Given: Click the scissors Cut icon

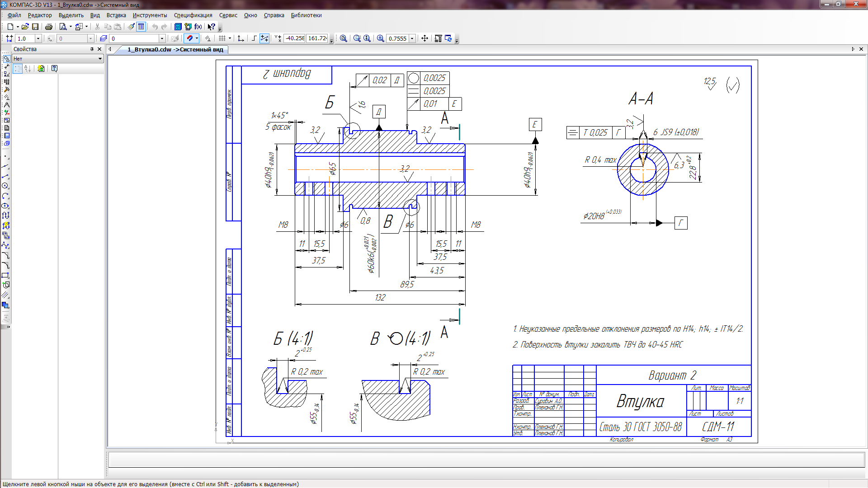Looking at the screenshot, I should coord(97,27).
